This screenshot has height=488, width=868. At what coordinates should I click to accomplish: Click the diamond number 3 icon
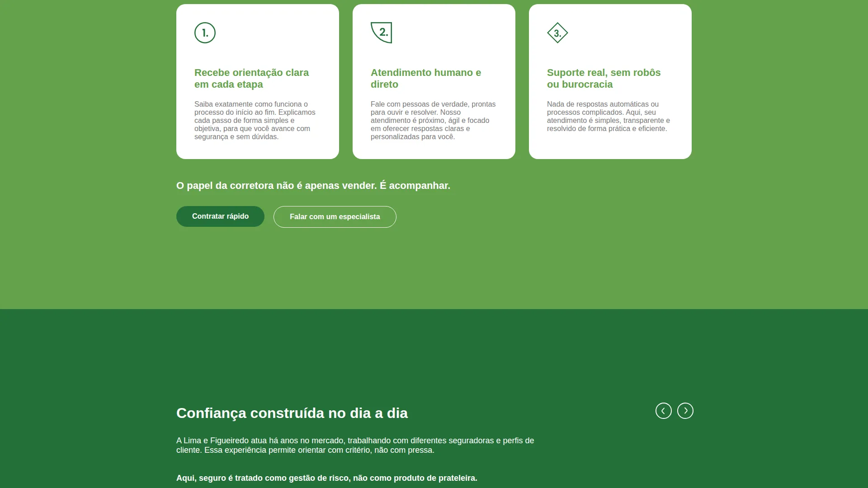(x=557, y=33)
